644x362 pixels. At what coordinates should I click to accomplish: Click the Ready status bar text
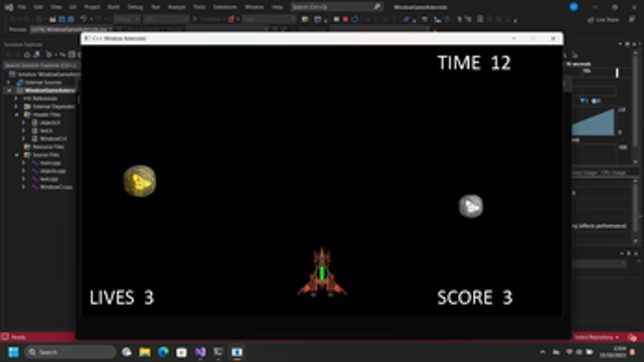tap(18, 338)
